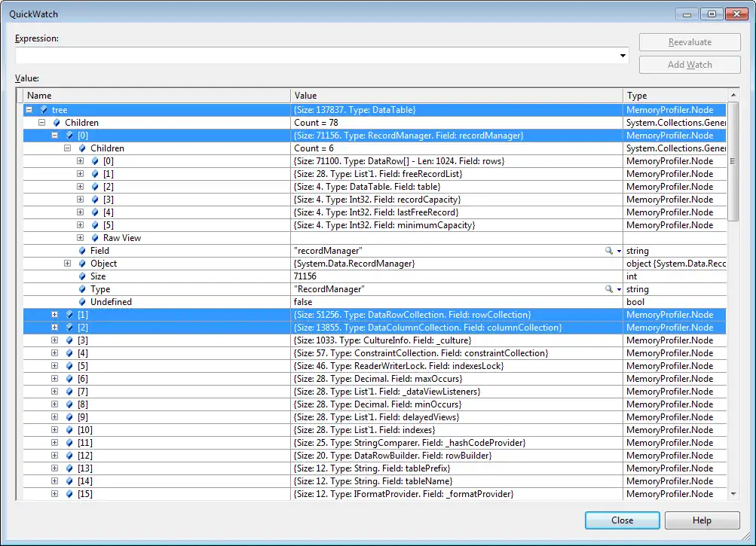The width and height of the screenshot is (756, 546).
Task: Click the field icon next to Field
Action: [x=82, y=251]
